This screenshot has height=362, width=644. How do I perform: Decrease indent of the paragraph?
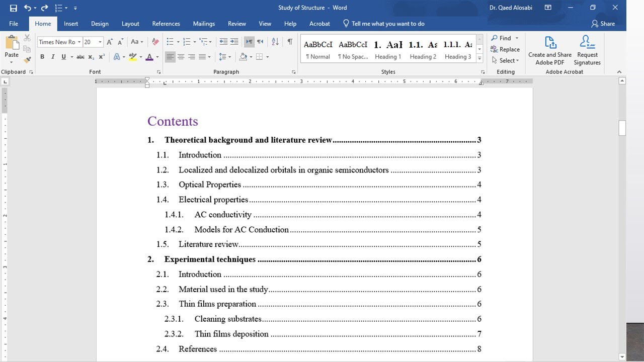pos(223,42)
